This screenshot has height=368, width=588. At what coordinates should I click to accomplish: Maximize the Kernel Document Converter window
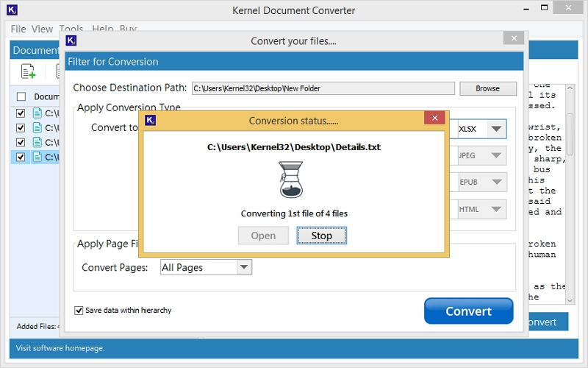(x=544, y=8)
